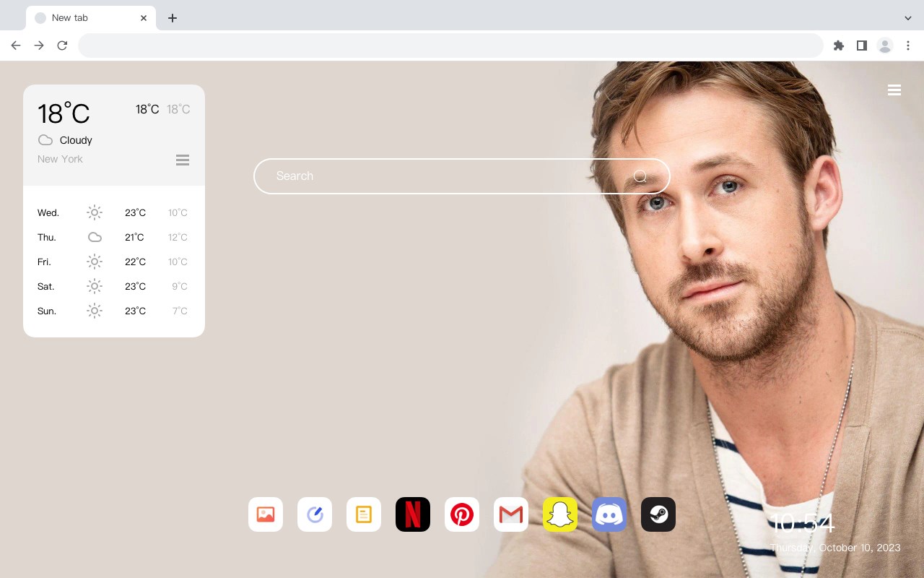Click Saturday's 9°C low temperature

(x=180, y=286)
